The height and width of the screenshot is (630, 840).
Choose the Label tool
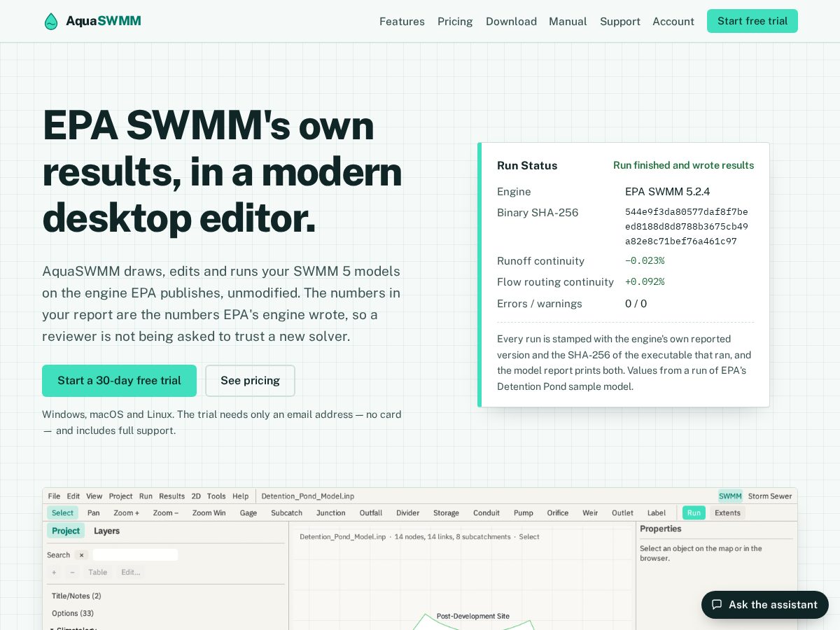[x=657, y=513]
